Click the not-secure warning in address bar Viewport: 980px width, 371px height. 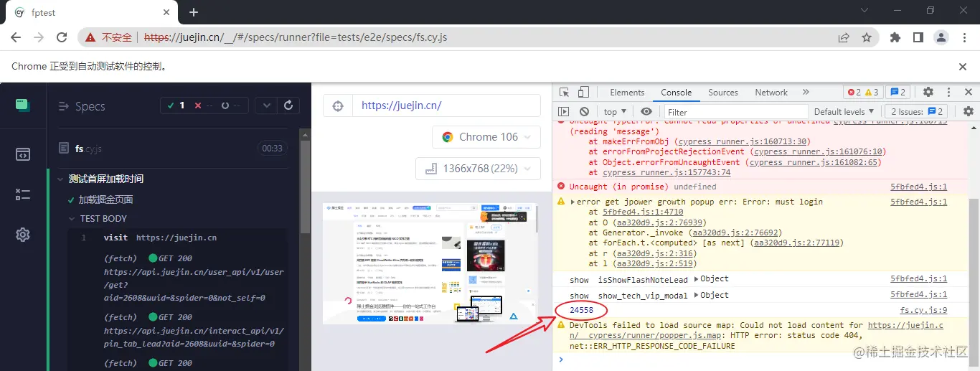click(109, 37)
